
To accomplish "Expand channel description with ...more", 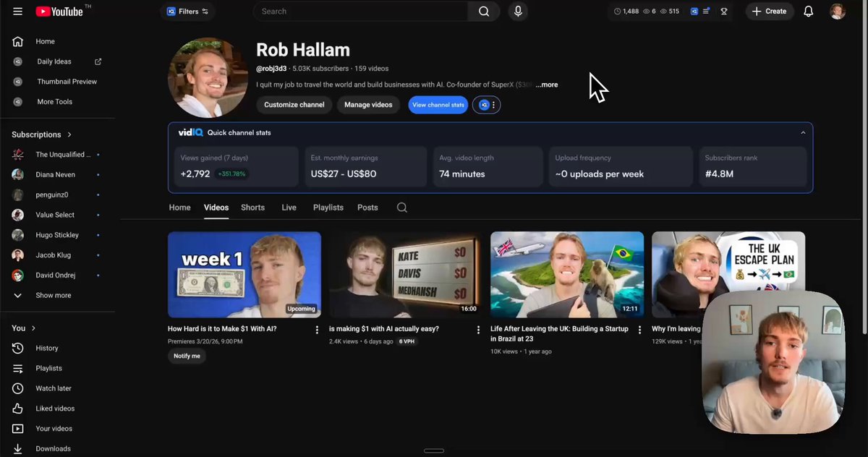I will 547,85.
